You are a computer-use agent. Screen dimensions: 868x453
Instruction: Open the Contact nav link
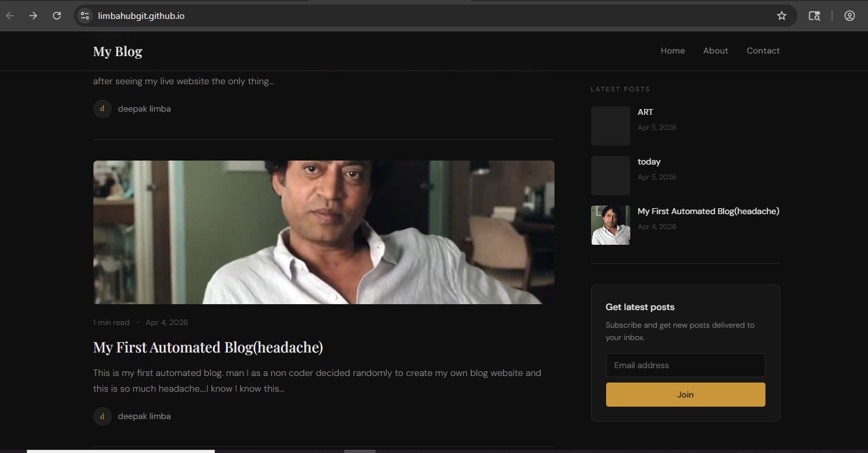(x=763, y=51)
